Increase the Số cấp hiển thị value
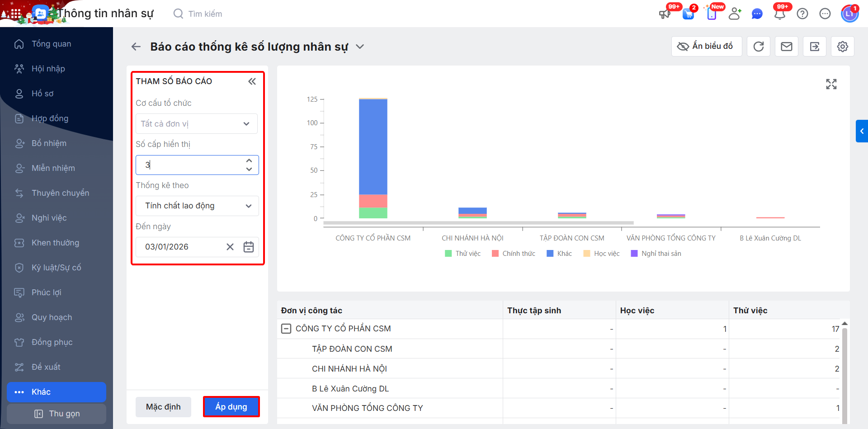 (x=249, y=161)
